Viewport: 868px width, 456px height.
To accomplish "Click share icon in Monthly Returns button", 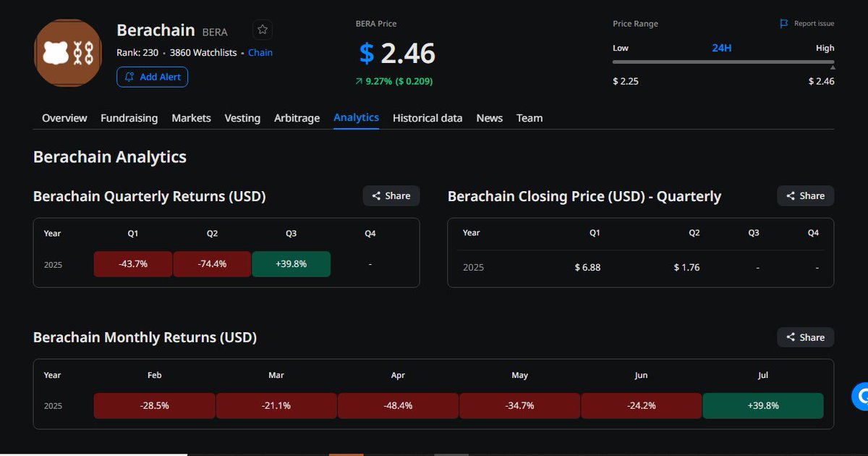I will click(x=791, y=337).
